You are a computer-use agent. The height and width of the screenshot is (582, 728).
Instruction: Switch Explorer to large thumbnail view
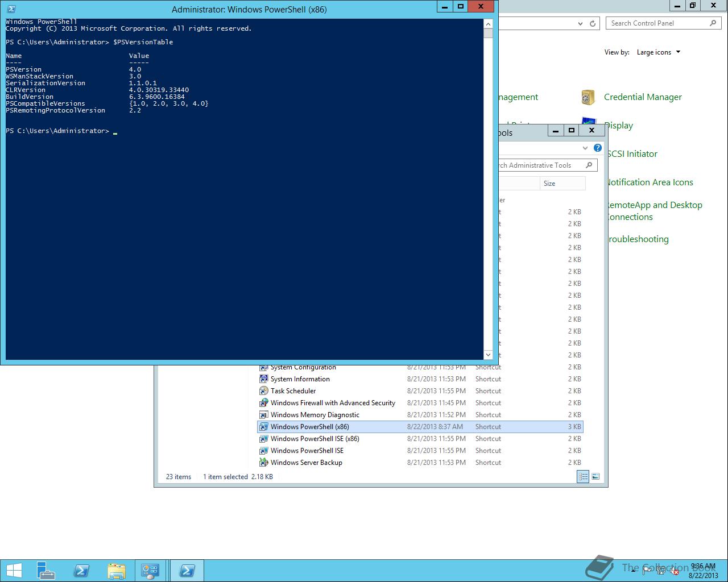click(595, 476)
